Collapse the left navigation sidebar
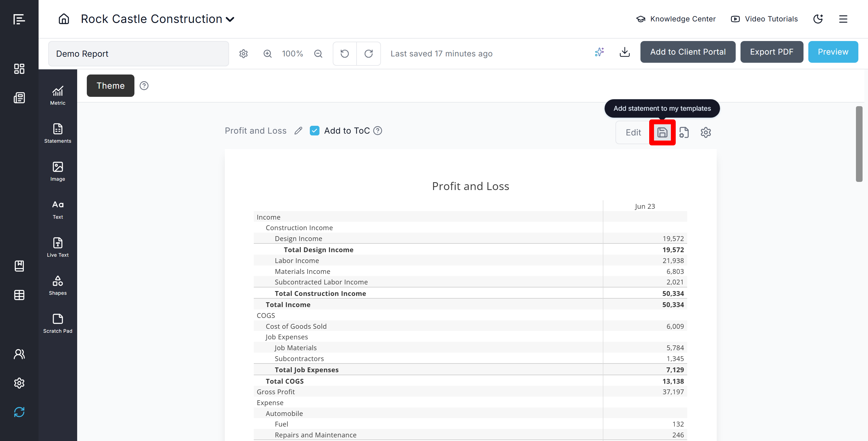 coord(19,19)
